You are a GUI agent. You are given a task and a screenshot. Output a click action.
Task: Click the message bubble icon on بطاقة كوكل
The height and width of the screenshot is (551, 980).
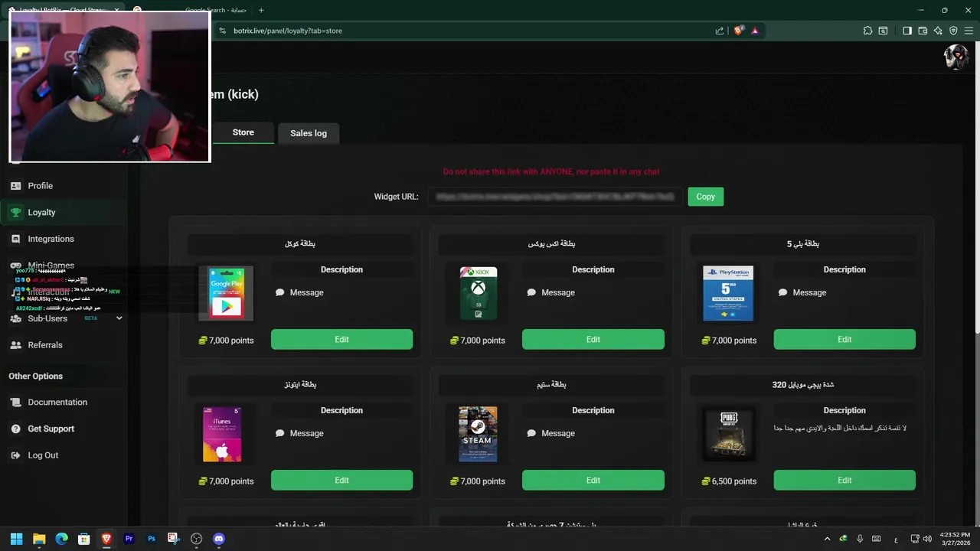(280, 292)
